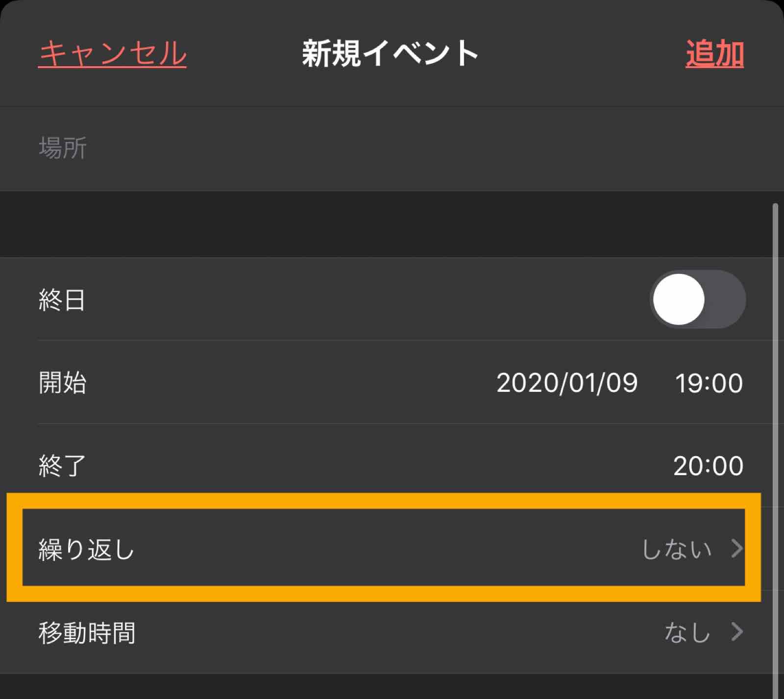Toggle the 終日 all-day switch

(x=698, y=299)
